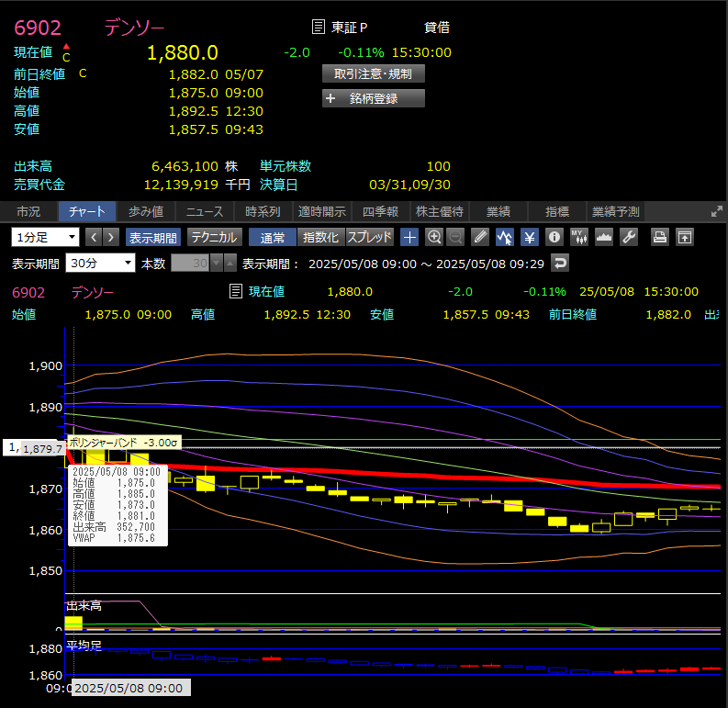The width and height of the screenshot is (728, 708).
Task: Click the 貸借 label
Action: 437,28
